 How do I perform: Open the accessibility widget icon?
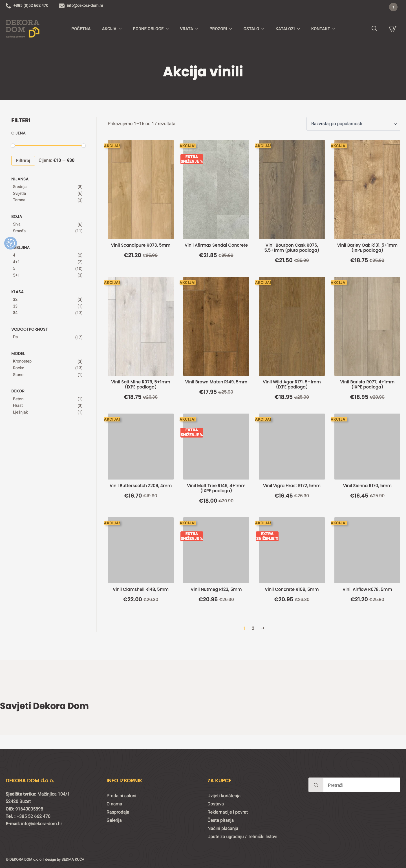click(10, 243)
